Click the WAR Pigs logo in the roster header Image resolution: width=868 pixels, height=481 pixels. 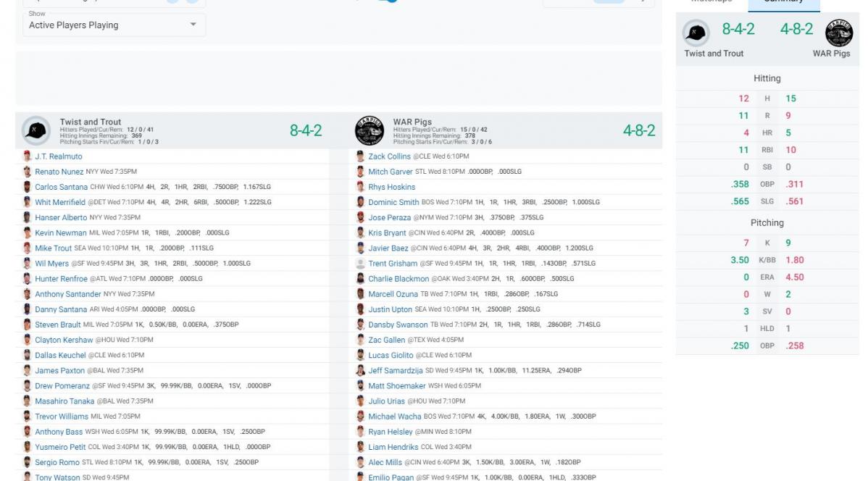pyautogui.click(x=369, y=130)
